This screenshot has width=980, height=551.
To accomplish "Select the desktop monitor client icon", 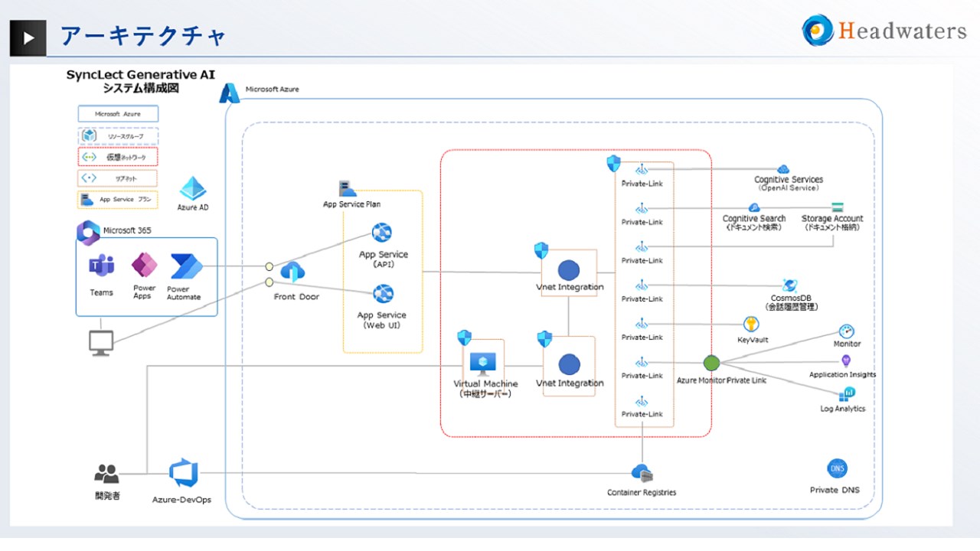I will point(101,343).
